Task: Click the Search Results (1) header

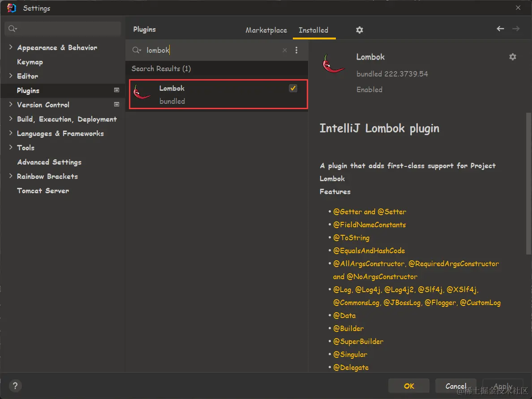Action: pyautogui.click(x=161, y=68)
